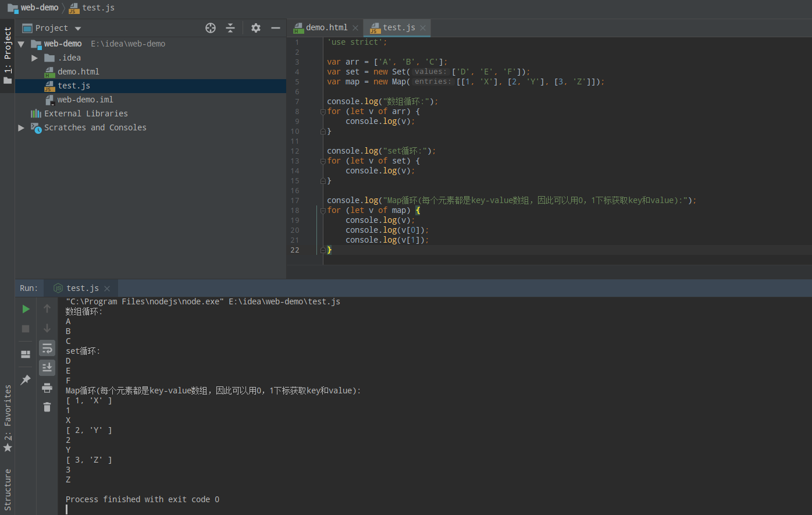Click console.log(v[1]) on line 21
Viewport: 812px width, 515px height.
387,240
